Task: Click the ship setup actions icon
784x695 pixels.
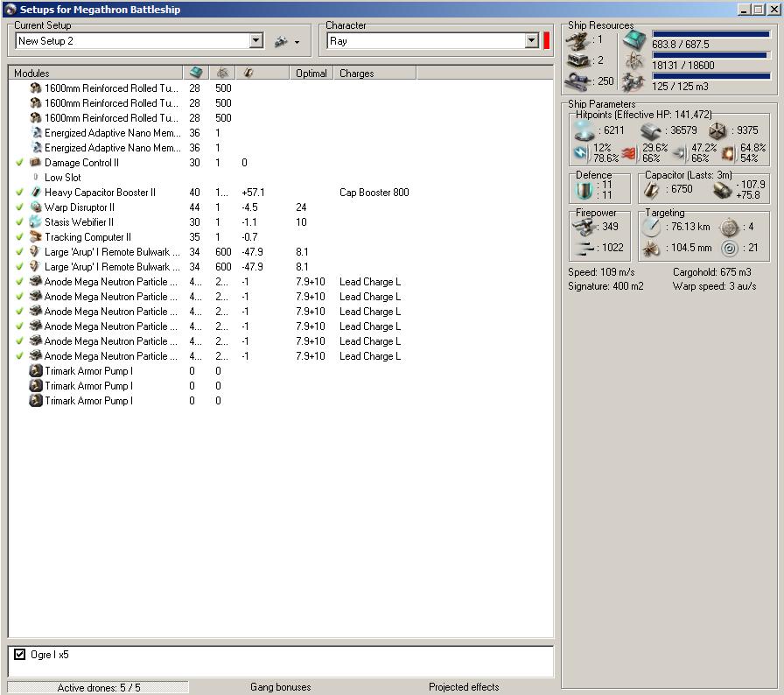Action: (x=282, y=42)
